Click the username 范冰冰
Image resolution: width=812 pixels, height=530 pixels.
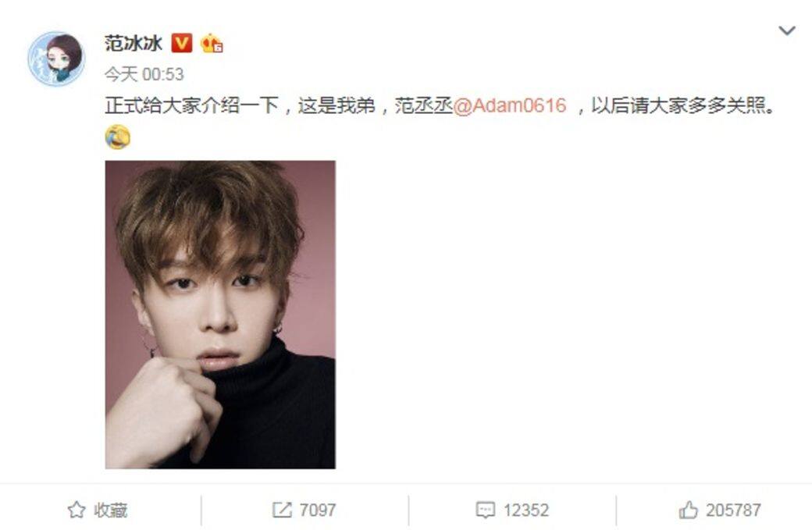coord(134,43)
